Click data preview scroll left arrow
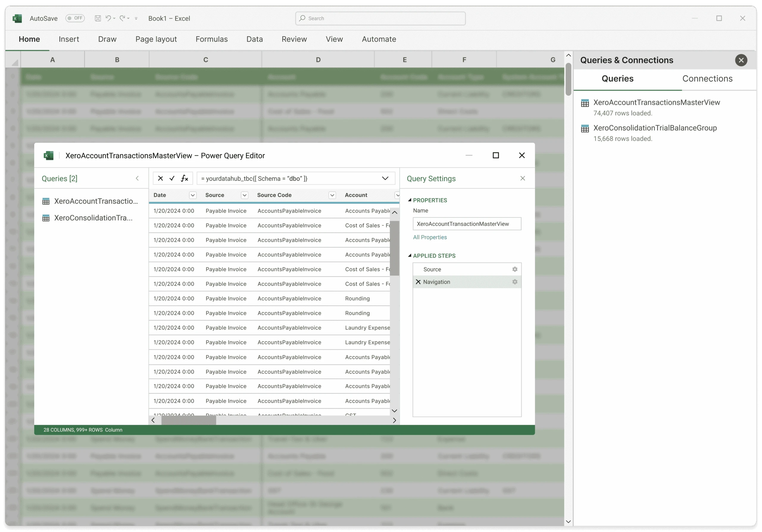The width and height of the screenshot is (762, 532). tap(153, 420)
